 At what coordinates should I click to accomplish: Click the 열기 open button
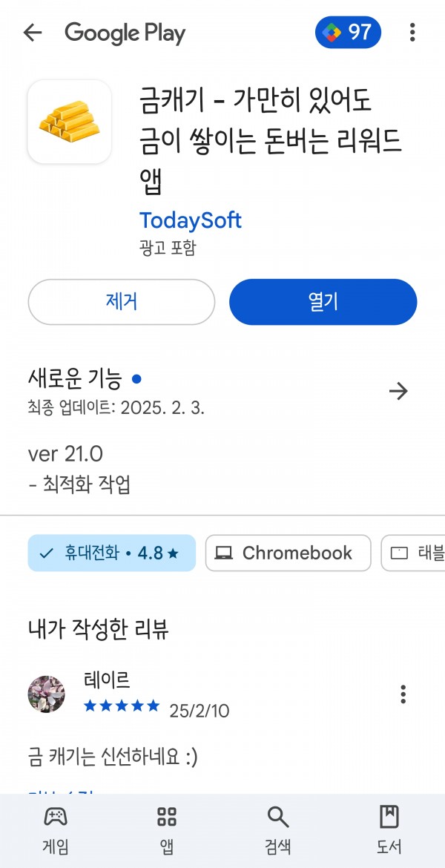coord(323,302)
